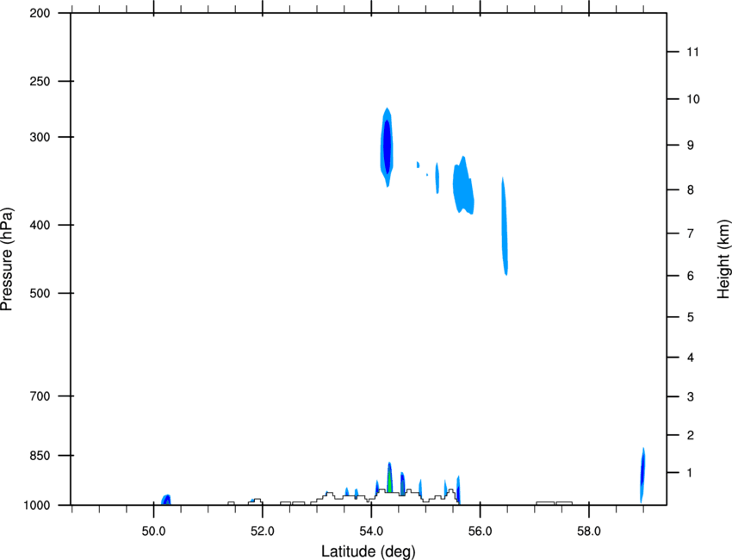Click the wide light blue blob near 8 km

(463, 185)
